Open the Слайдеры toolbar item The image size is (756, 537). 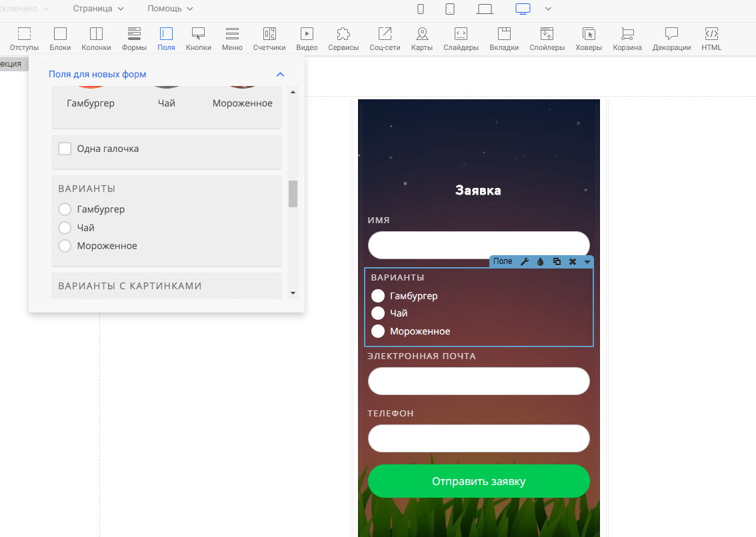[x=461, y=39]
